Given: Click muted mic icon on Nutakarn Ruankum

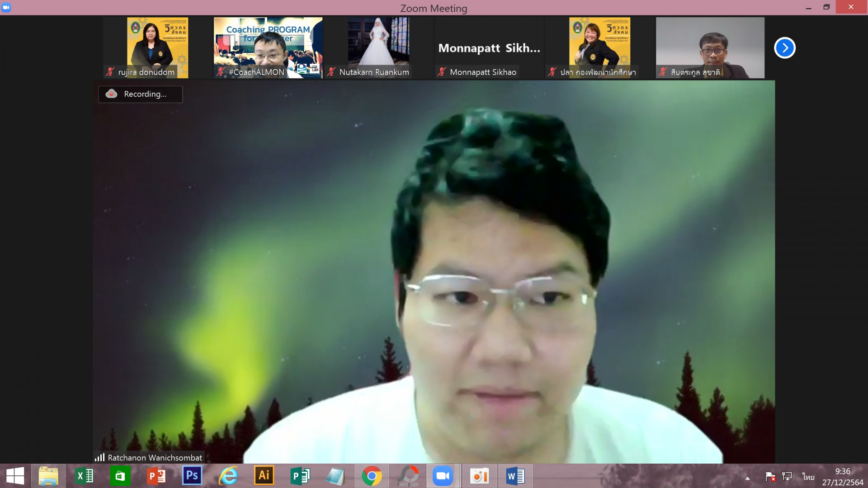Looking at the screenshot, I should [331, 72].
